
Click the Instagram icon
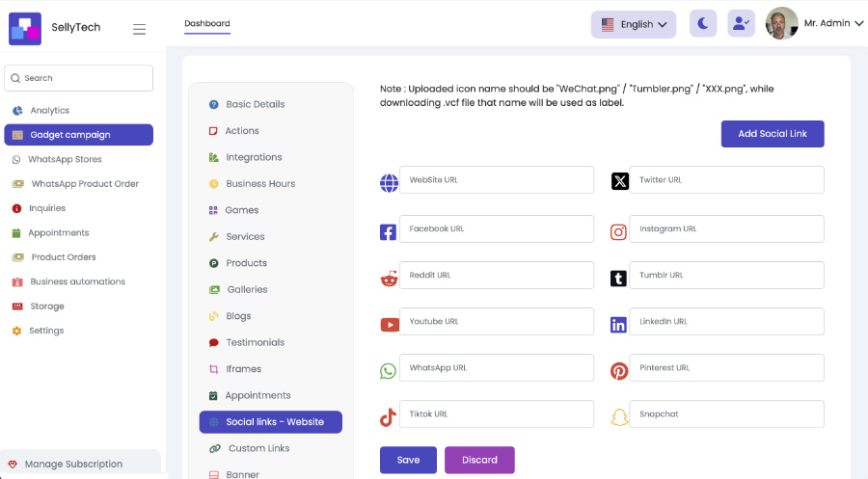619,231
